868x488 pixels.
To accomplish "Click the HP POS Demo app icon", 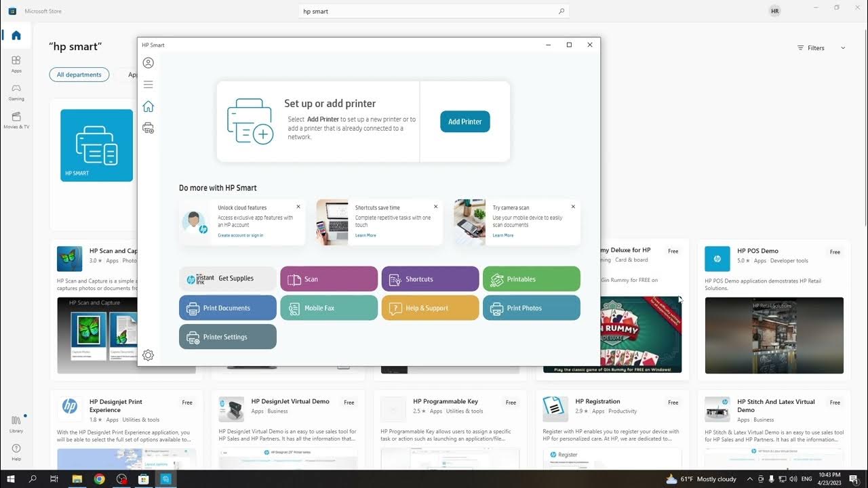I will click(x=717, y=259).
